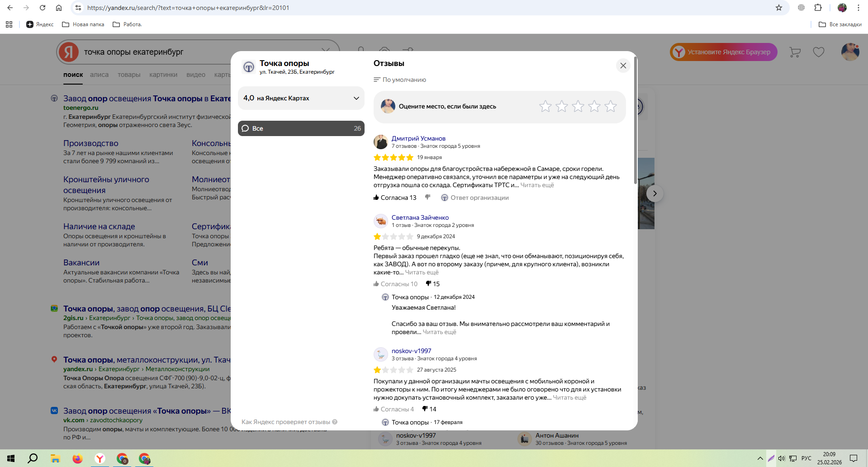The image size is (868, 467).
Task: Switch to the картинки tab
Action: [163, 75]
